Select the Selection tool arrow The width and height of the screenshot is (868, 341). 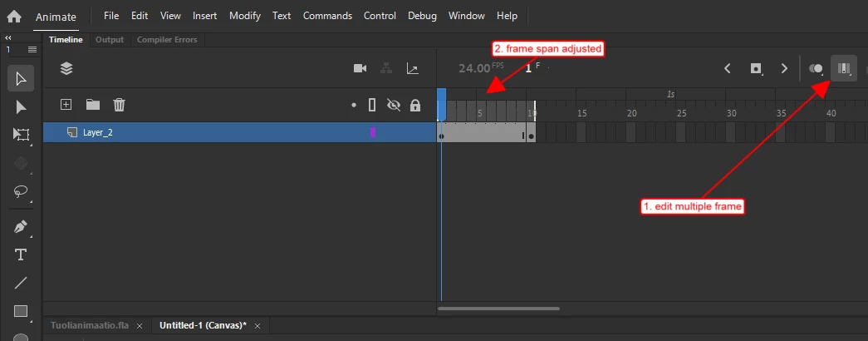21,79
